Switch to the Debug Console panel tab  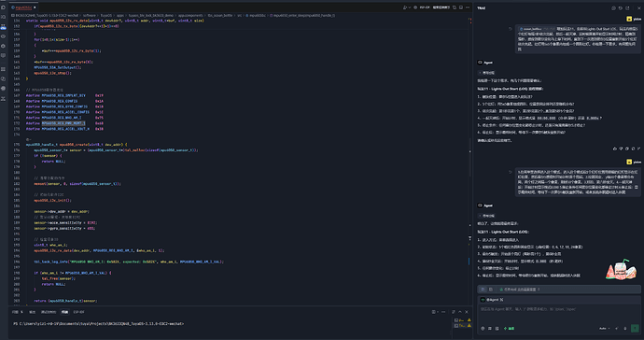pos(48,312)
